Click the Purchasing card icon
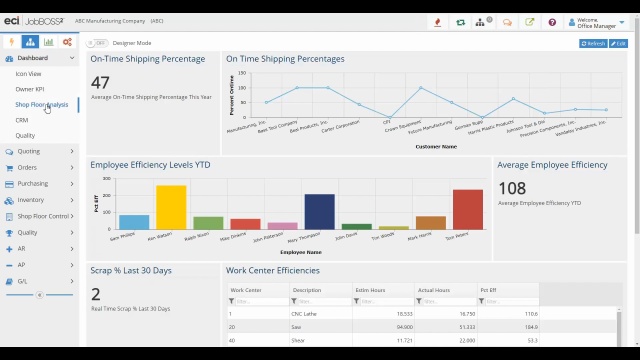 pyautogui.click(x=9, y=184)
